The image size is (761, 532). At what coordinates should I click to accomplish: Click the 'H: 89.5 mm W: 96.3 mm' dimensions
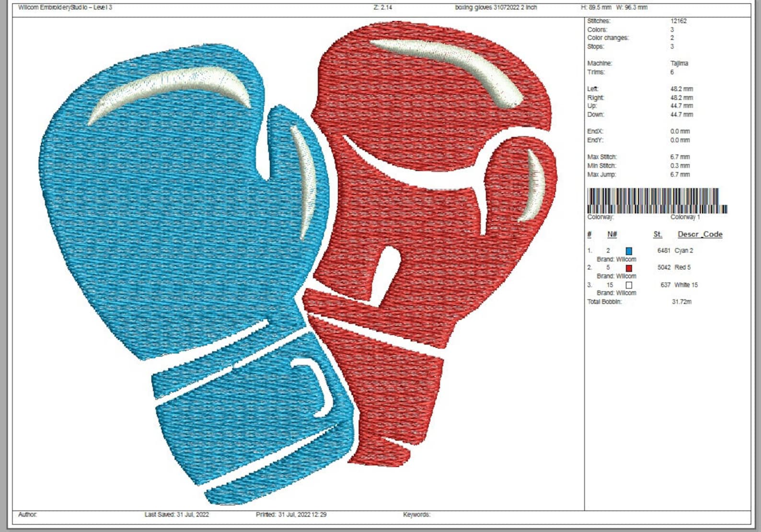coord(614,8)
